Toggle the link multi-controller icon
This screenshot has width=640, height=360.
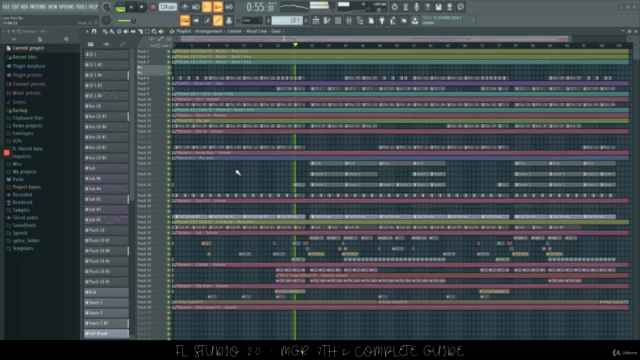(218, 20)
